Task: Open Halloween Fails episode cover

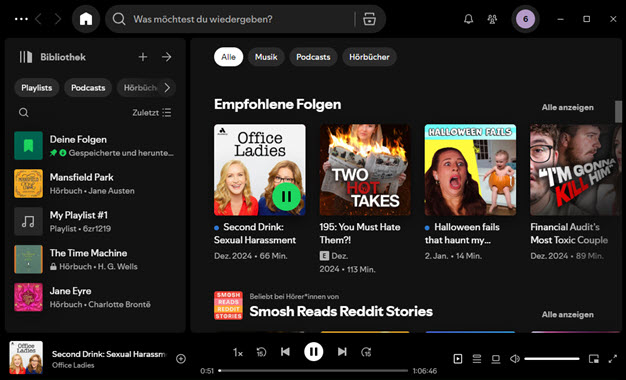Action: click(470, 170)
